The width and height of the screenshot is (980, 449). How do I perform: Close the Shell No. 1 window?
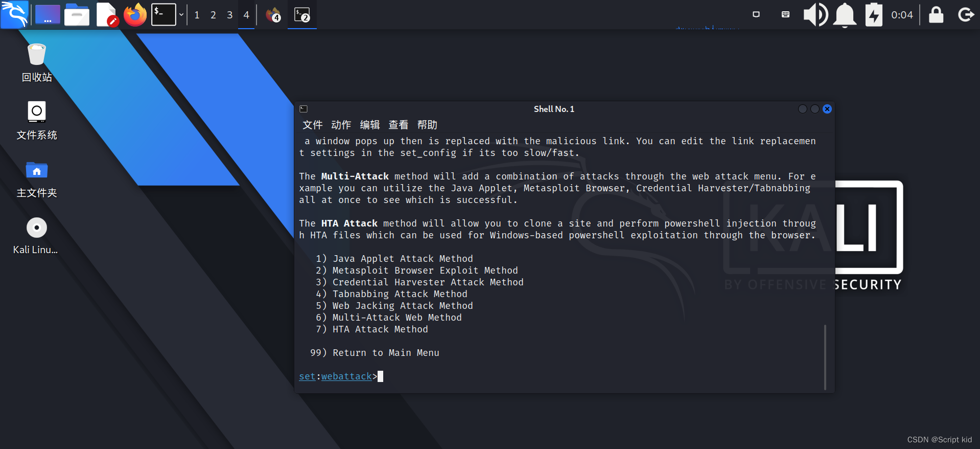tap(827, 109)
